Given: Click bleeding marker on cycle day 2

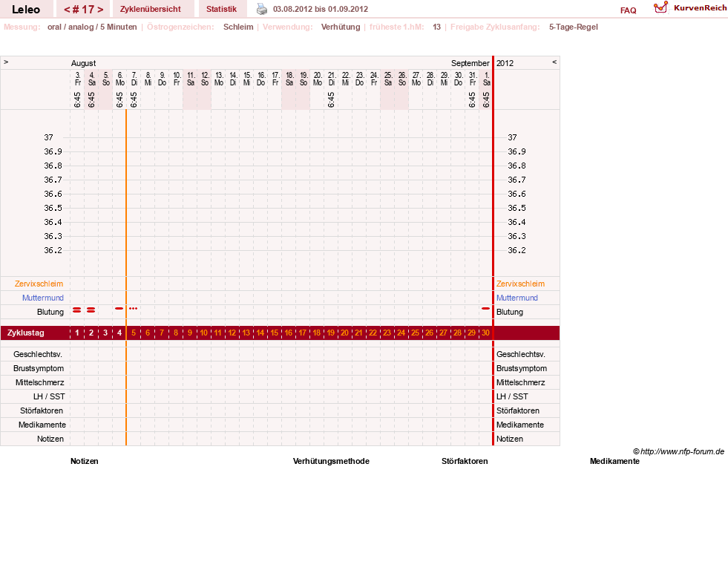Looking at the screenshot, I should click(91, 310).
